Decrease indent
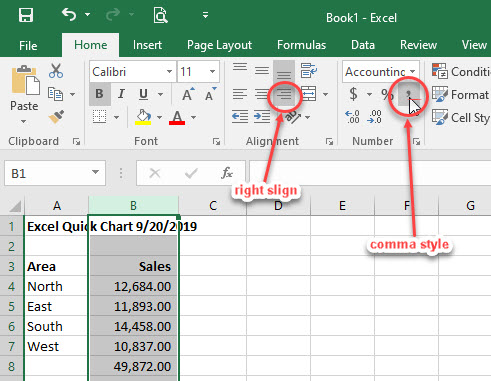This screenshot has width=491, height=381. click(x=240, y=117)
